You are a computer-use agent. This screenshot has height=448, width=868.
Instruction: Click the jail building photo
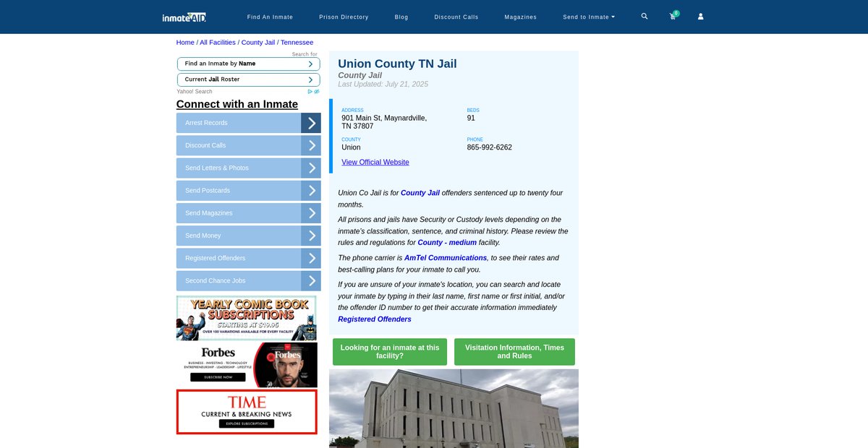click(454, 409)
